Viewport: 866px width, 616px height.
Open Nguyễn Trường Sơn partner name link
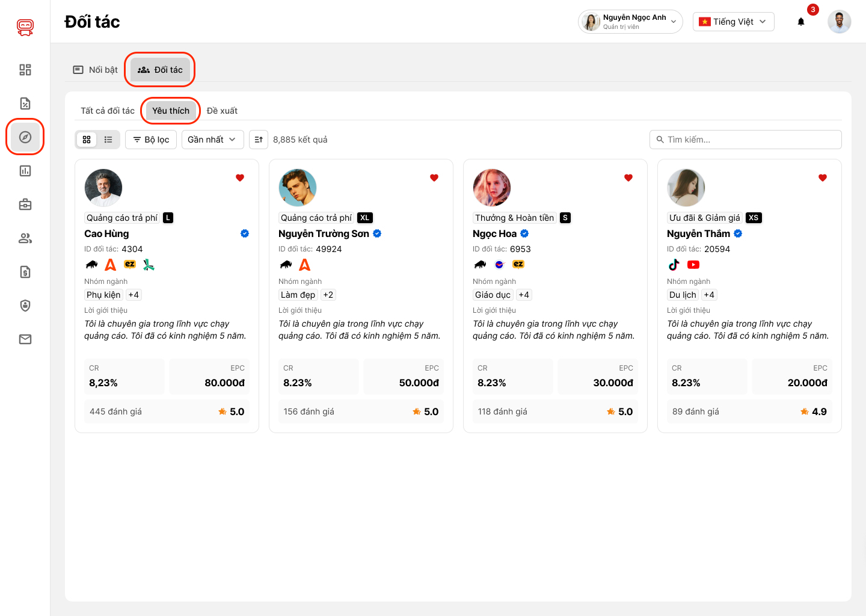[324, 233]
